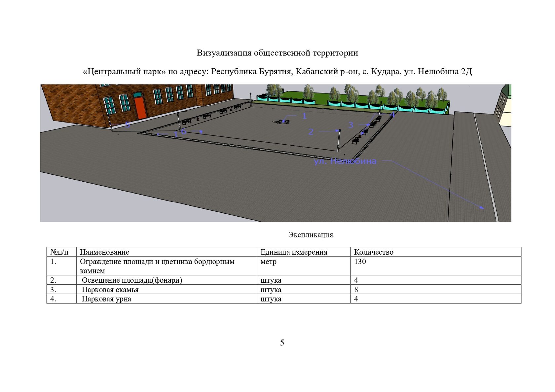Click the row number "1." cell
This screenshot has height=392, width=555.
(x=61, y=266)
